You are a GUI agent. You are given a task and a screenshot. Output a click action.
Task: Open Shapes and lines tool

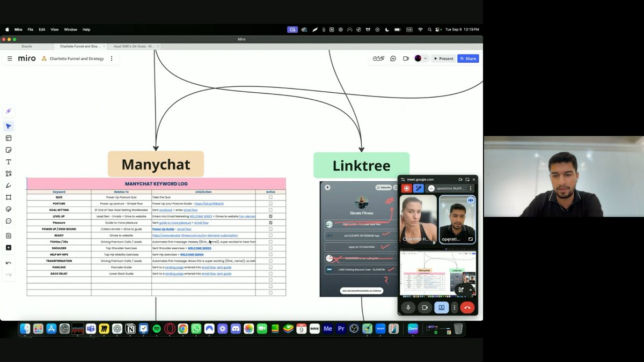pos(9,174)
